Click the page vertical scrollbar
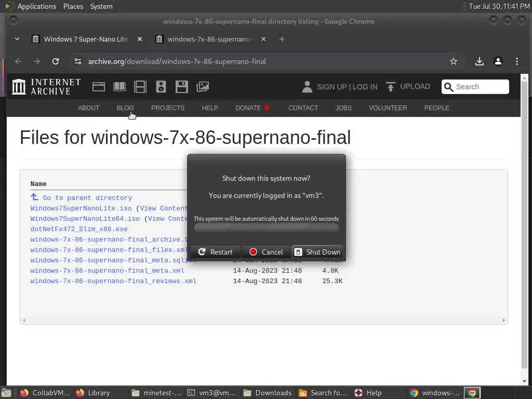 (x=524, y=224)
